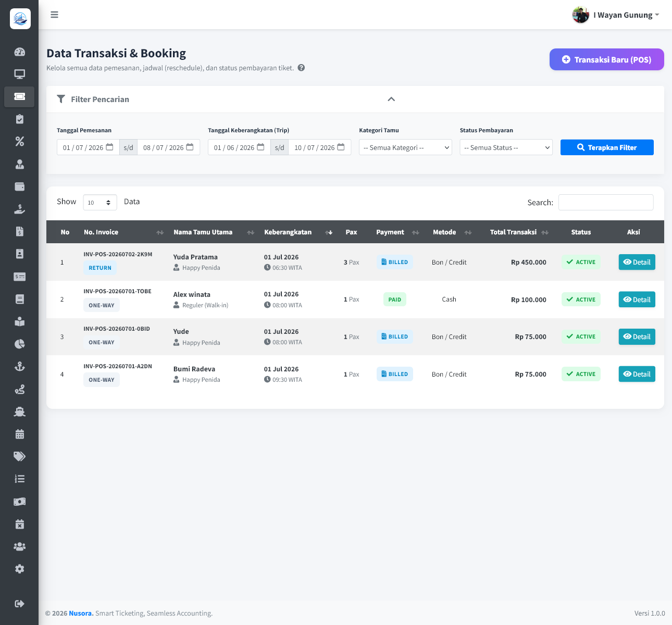Open the ship icon in sidebar

pyautogui.click(x=19, y=411)
